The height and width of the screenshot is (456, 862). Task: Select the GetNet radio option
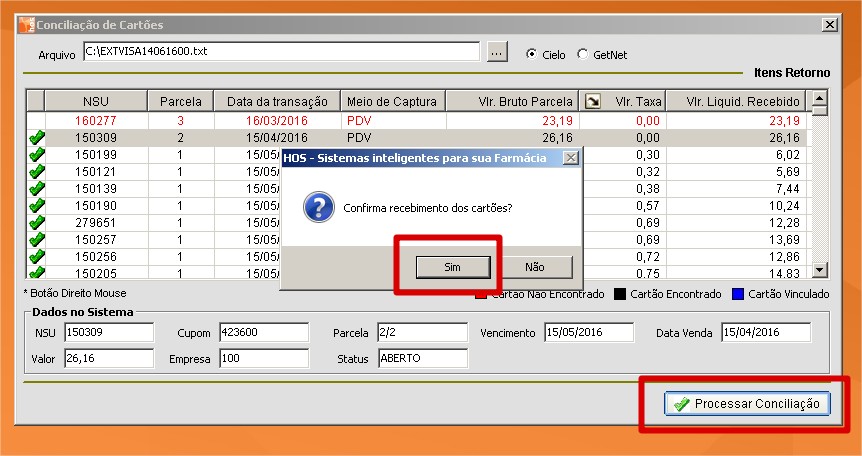point(582,54)
